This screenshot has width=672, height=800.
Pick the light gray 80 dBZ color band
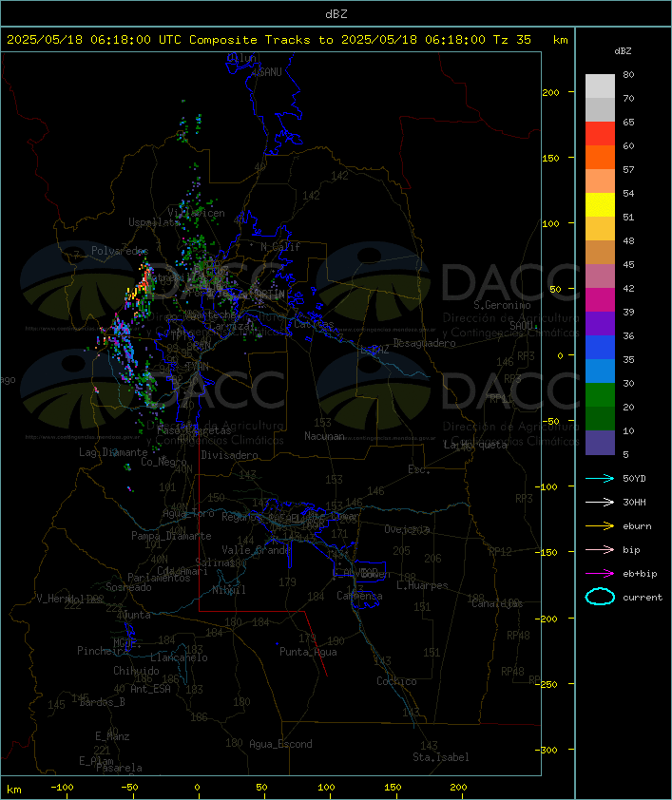pyautogui.click(x=600, y=86)
